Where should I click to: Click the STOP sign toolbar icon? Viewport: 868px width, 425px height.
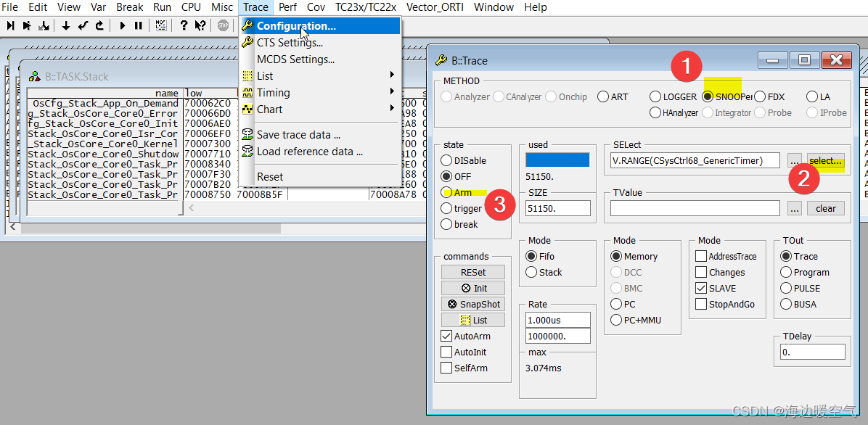coord(224,25)
